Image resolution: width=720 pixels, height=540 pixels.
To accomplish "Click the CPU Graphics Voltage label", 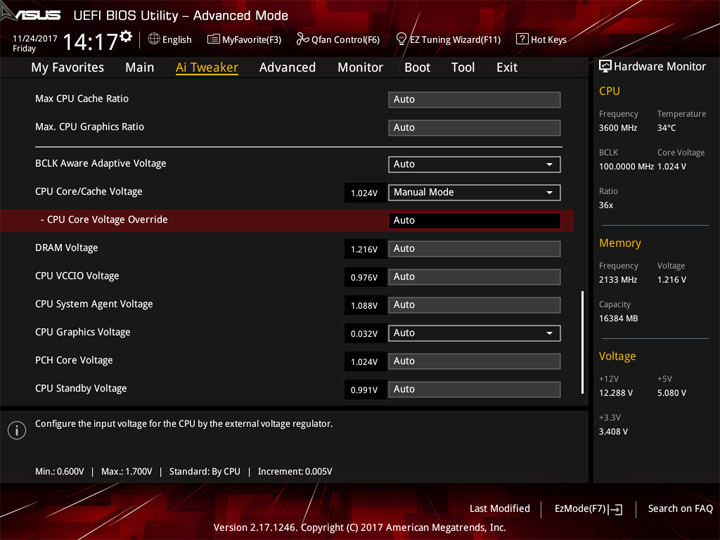I will (x=83, y=332).
